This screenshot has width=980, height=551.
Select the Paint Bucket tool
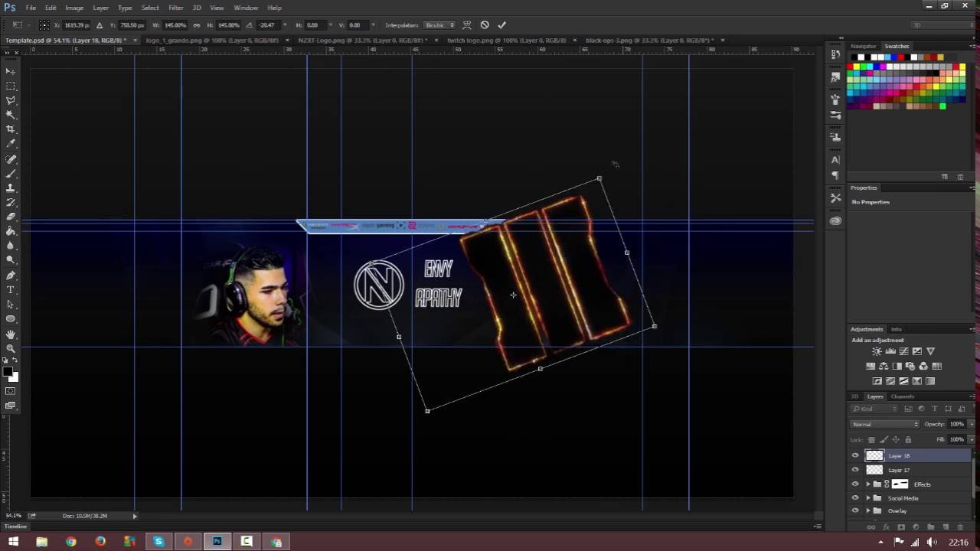tap(11, 231)
